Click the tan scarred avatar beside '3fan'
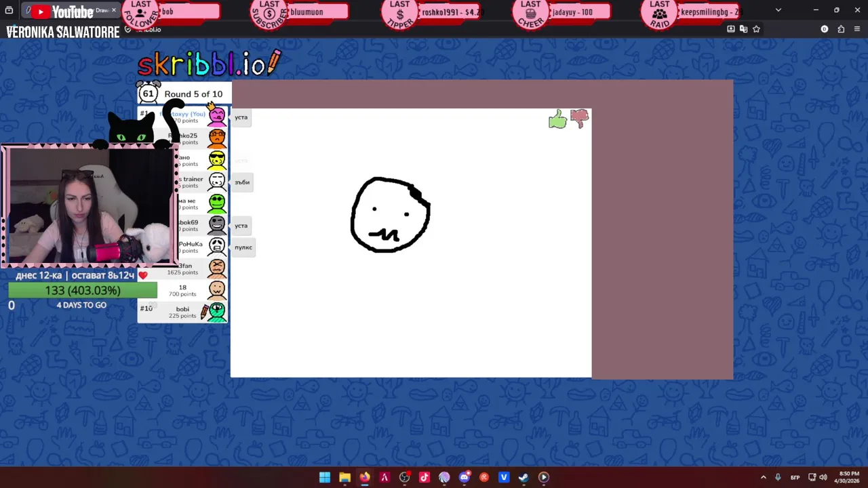Viewport: 868px width, 488px height. pyautogui.click(x=217, y=268)
